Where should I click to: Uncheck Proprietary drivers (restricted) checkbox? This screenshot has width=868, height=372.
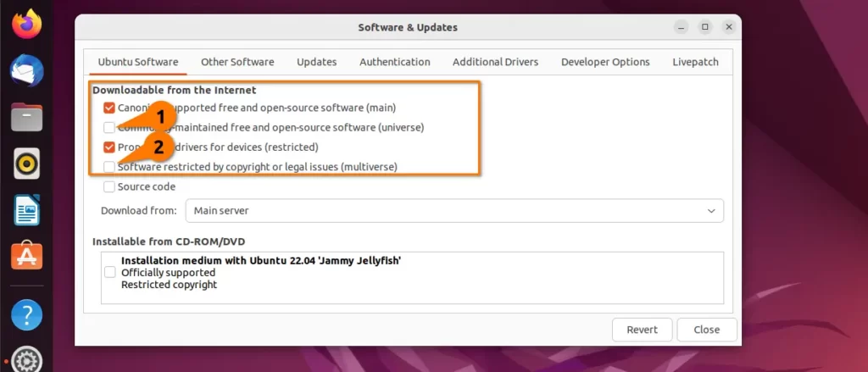tap(109, 147)
